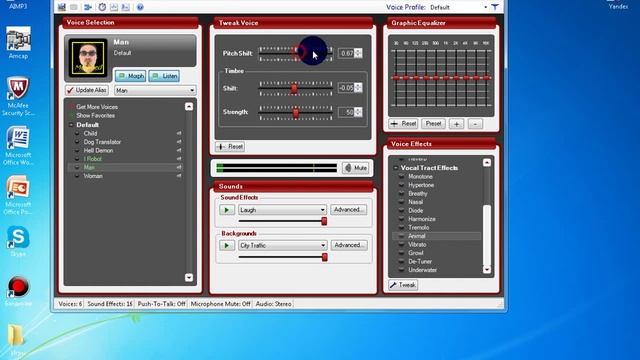
Task: Enable the Hypertone voice effect
Action: (421, 185)
